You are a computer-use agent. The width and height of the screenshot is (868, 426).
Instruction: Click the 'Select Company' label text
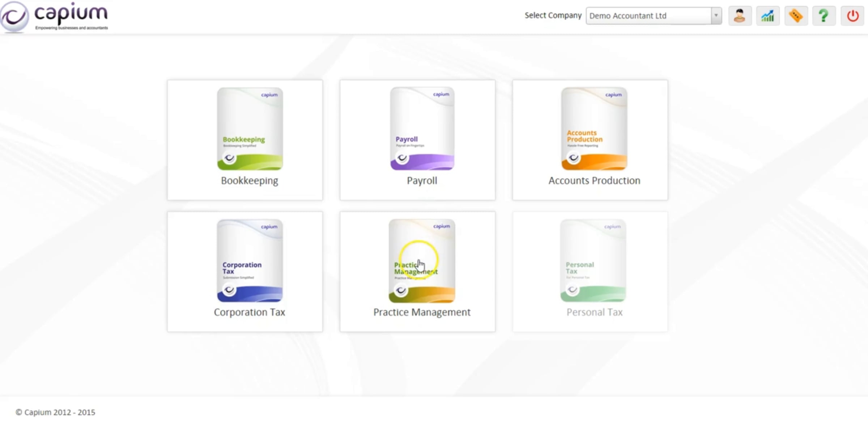(x=553, y=16)
